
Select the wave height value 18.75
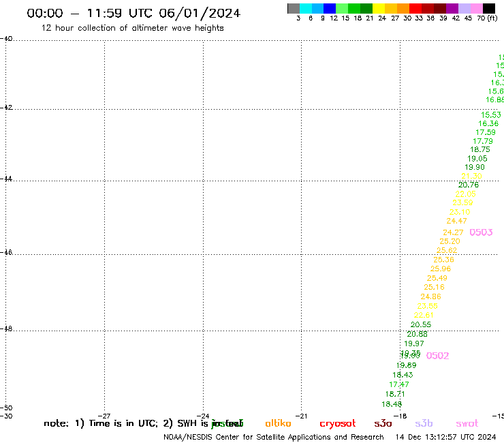(x=480, y=149)
